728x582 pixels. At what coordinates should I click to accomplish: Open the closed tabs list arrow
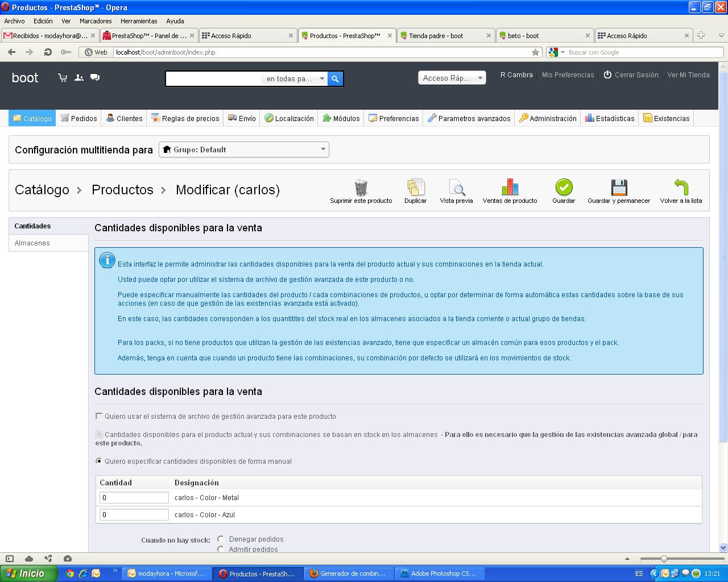[x=721, y=35]
